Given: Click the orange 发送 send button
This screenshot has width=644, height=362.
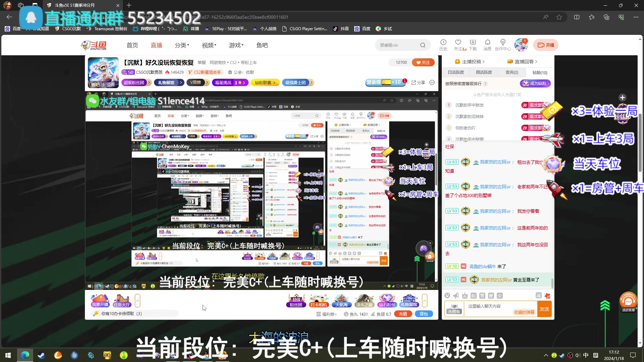Looking at the screenshot, I should [544, 309].
